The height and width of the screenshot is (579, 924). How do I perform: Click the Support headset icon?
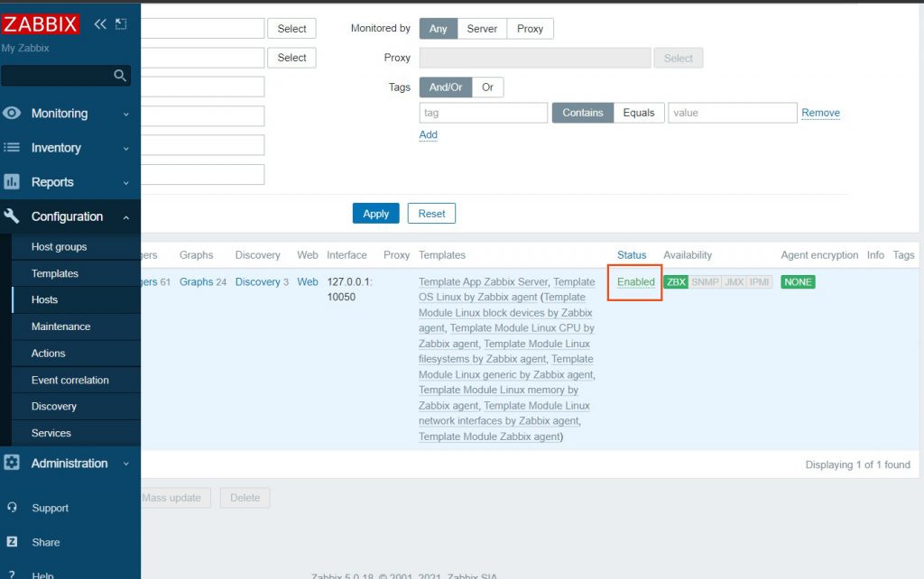pyautogui.click(x=12, y=507)
